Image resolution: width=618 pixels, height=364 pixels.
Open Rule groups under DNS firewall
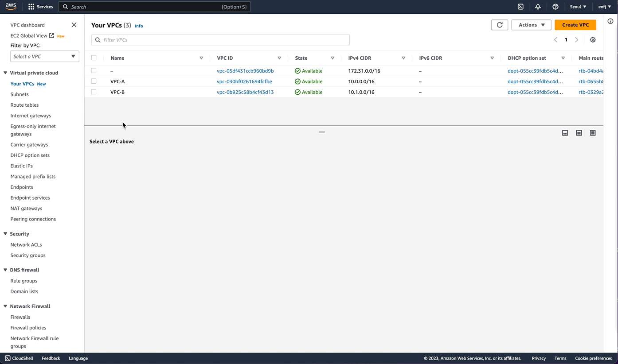24,281
